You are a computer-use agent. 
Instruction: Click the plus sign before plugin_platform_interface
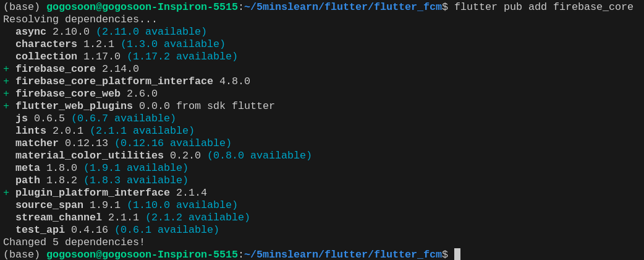[6, 193]
